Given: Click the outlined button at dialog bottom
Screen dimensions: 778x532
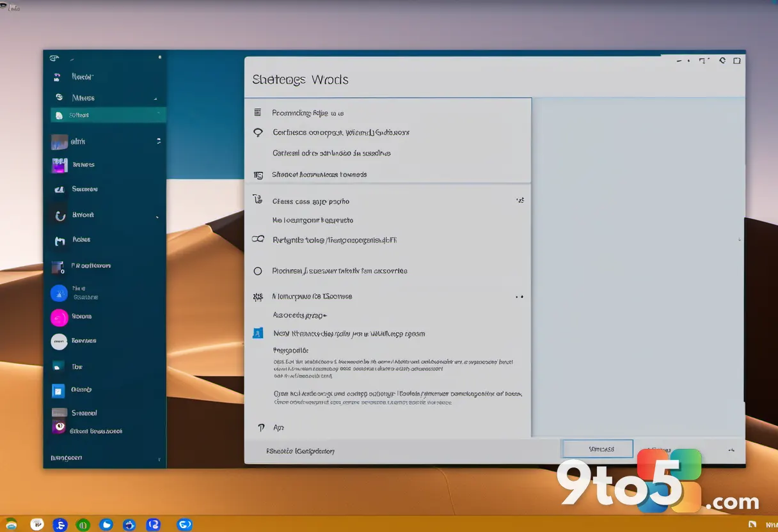Looking at the screenshot, I should pyautogui.click(x=598, y=449).
